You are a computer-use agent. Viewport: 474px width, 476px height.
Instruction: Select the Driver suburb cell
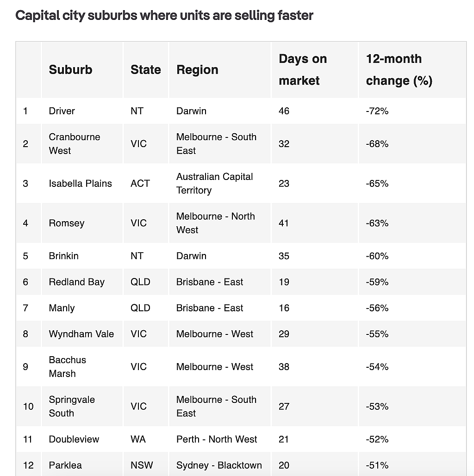coord(82,111)
